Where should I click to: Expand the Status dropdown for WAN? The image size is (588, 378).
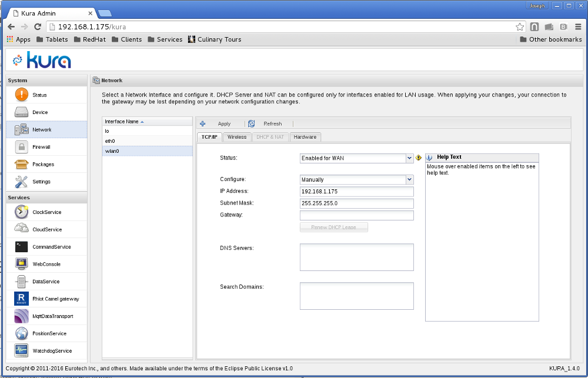coord(409,158)
